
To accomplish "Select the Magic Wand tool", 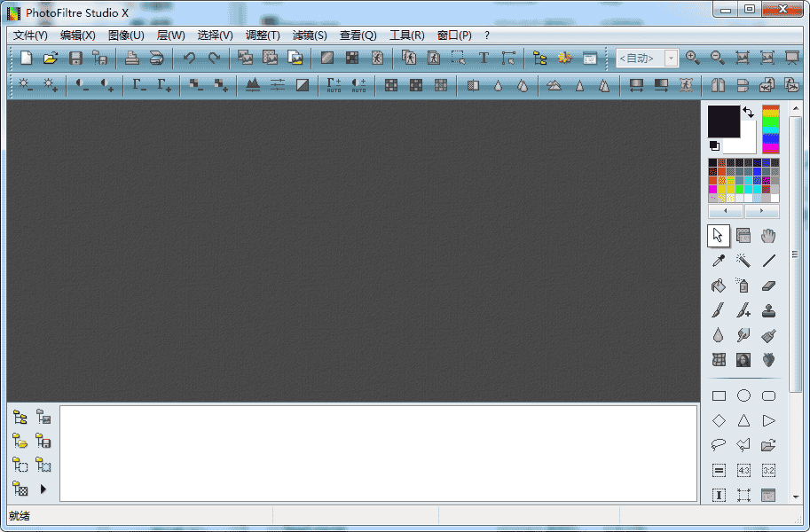I will pyautogui.click(x=744, y=260).
